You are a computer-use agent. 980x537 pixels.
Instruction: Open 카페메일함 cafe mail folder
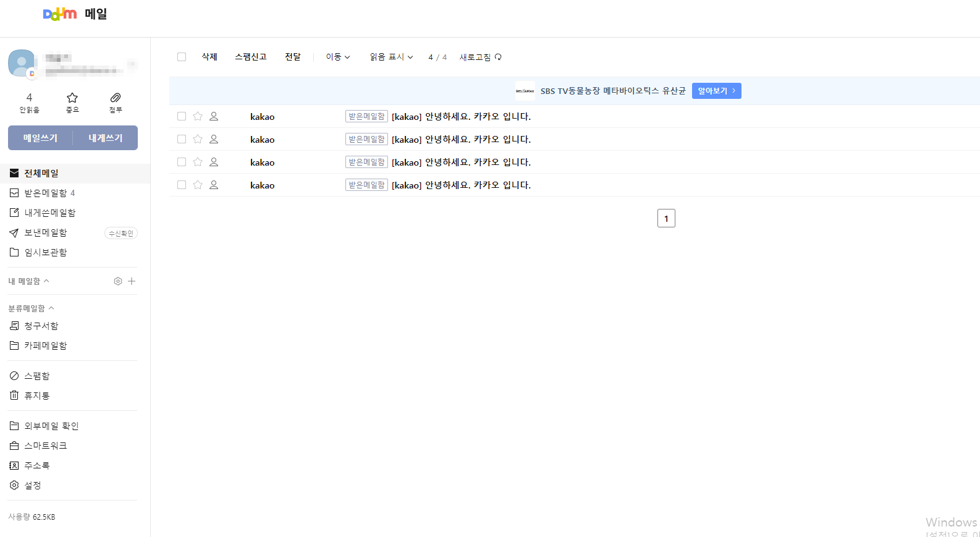(45, 346)
